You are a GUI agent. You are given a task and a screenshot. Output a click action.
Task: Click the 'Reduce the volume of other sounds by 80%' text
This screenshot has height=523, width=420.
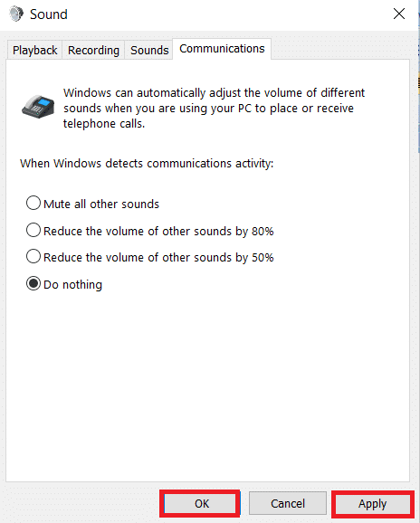[x=158, y=231]
